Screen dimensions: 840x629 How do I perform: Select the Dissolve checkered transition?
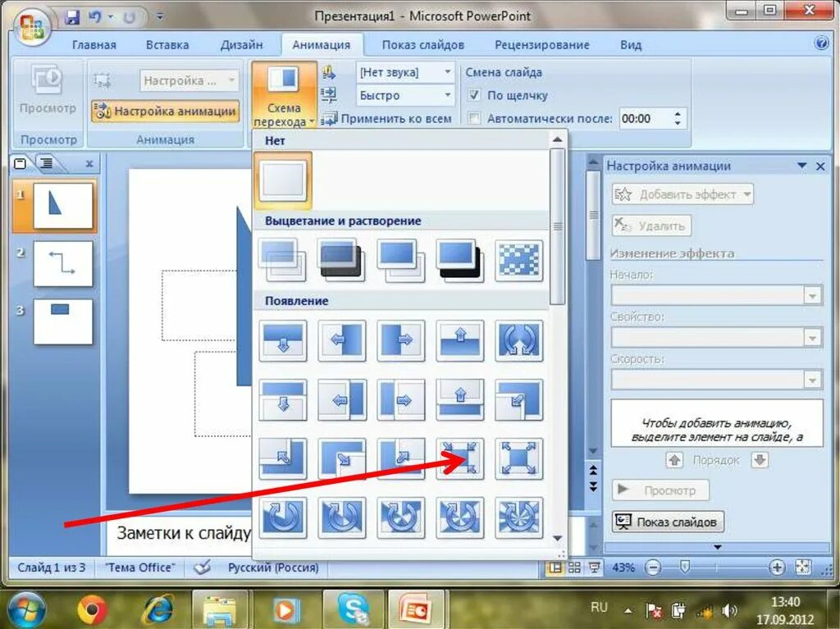(518, 261)
